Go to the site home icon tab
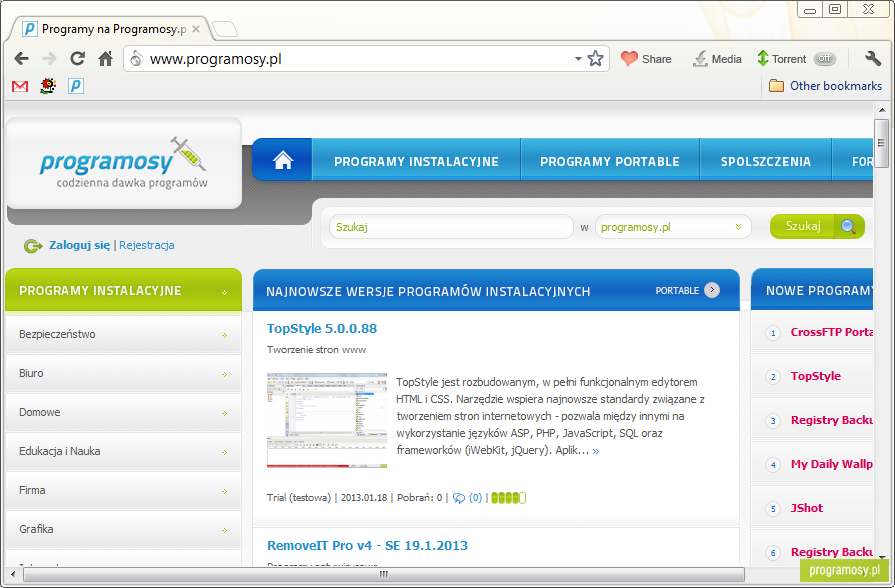The width and height of the screenshot is (895, 588). 283,160
